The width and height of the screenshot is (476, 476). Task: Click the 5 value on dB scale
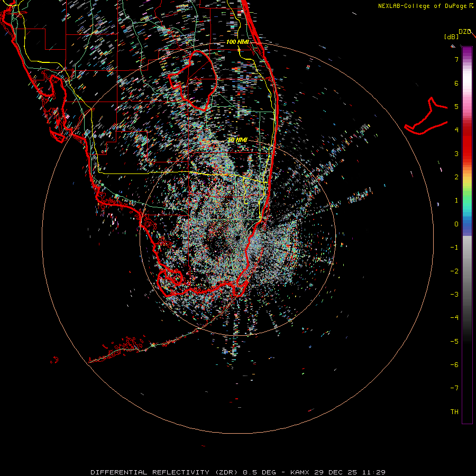click(456, 106)
